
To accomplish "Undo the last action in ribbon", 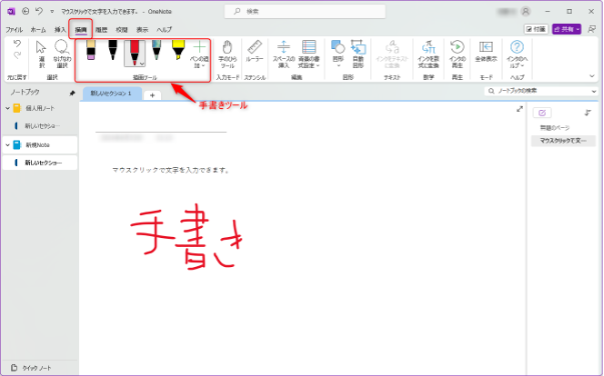I will click(x=17, y=44).
